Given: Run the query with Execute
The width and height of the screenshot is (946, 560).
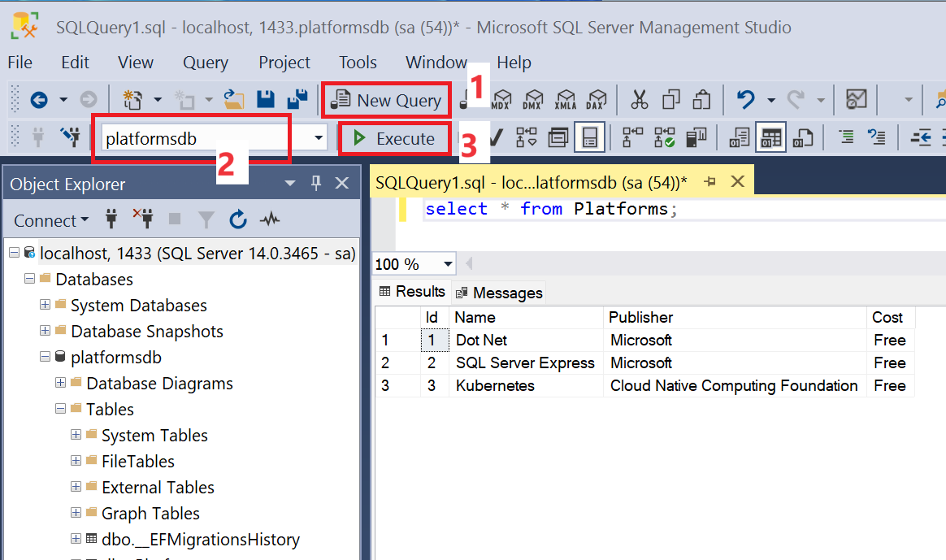Looking at the screenshot, I should (394, 139).
